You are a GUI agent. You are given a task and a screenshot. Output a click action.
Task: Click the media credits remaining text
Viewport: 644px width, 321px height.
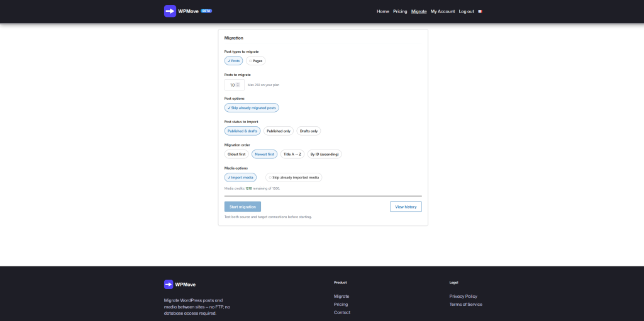[252, 188]
